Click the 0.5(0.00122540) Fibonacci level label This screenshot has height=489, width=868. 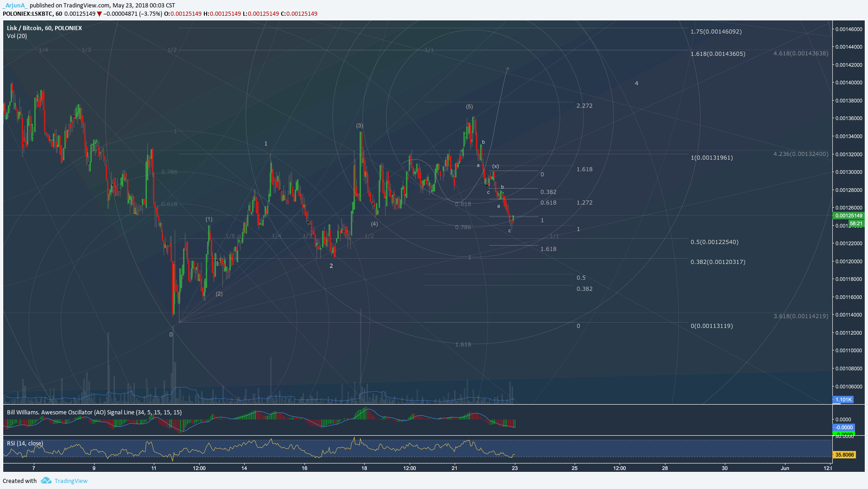pos(715,242)
